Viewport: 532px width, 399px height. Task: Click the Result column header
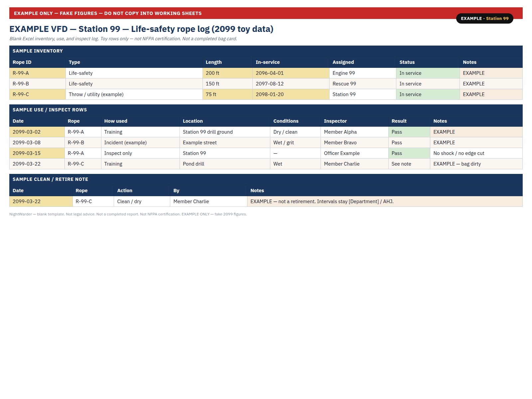[x=409, y=121]
